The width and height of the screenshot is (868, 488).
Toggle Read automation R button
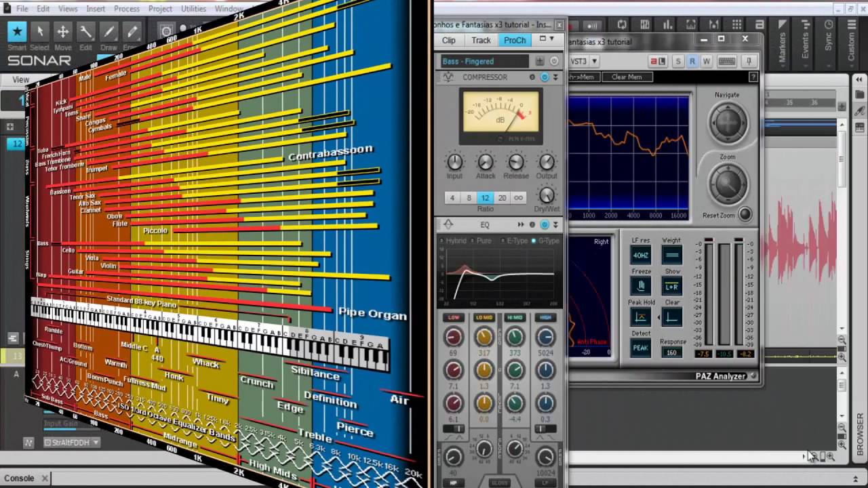click(692, 61)
